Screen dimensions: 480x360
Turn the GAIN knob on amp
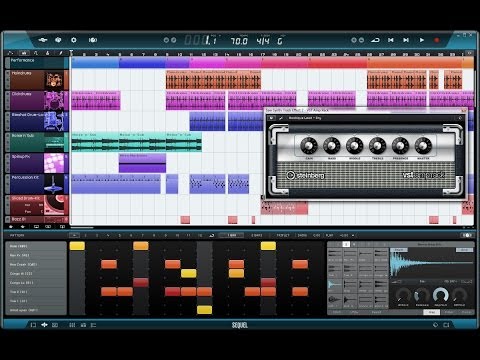pos(309,145)
